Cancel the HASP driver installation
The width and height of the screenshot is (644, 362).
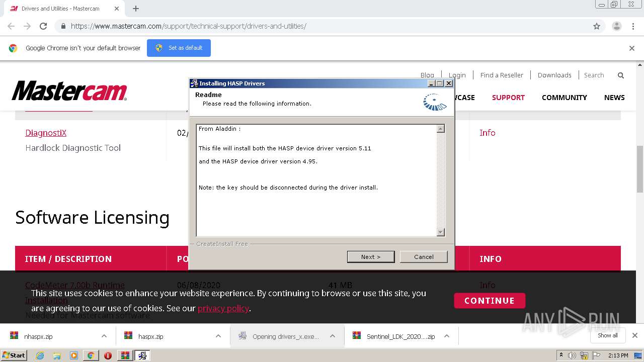click(x=424, y=257)
